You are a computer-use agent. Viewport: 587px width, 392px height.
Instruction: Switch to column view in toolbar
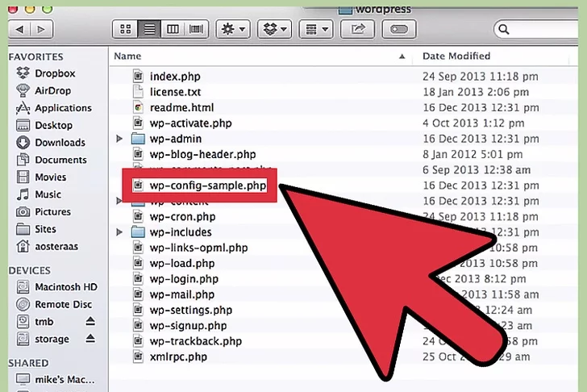(x=173, y=29)
